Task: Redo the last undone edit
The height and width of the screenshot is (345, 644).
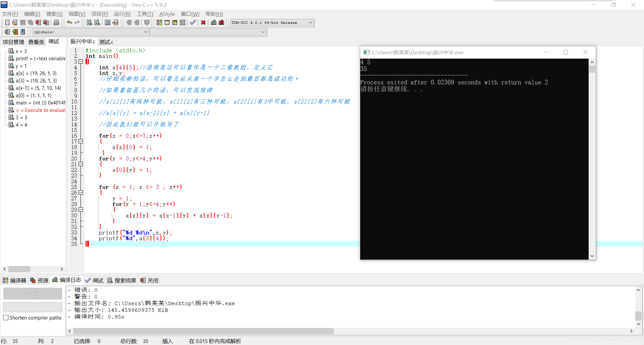Action: 77,22
